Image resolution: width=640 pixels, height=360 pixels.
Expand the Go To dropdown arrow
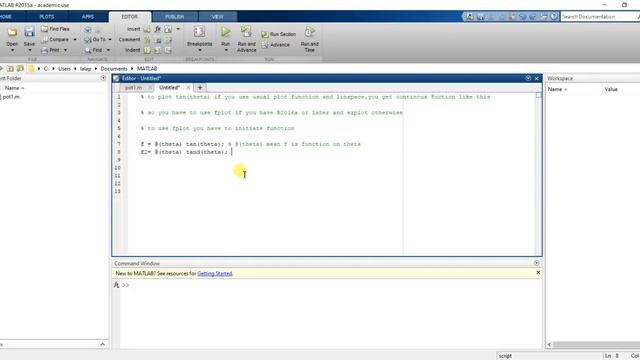point(110,40)
